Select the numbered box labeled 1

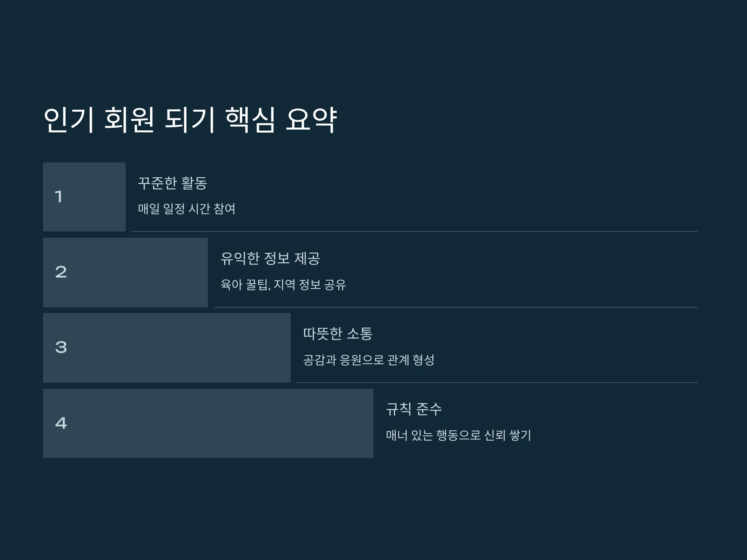click(x=84, y=197)
